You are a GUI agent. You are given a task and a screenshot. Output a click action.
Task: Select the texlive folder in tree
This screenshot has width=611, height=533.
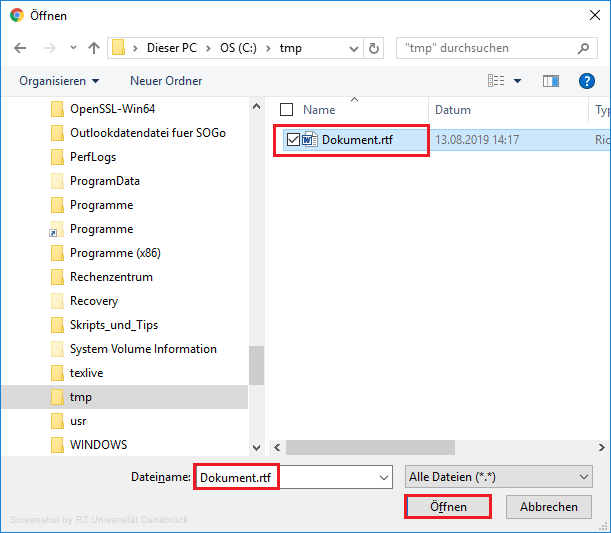click(x=86, y=373)
